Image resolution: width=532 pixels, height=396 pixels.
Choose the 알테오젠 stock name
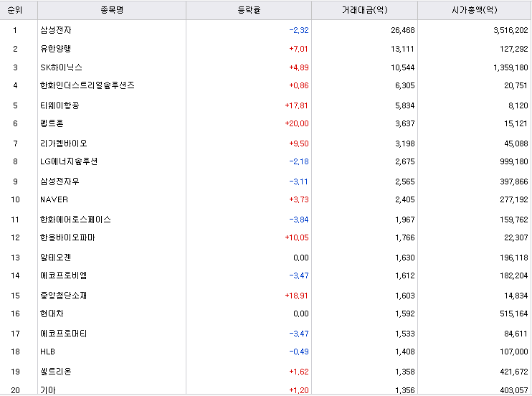(x=56, y=258)
